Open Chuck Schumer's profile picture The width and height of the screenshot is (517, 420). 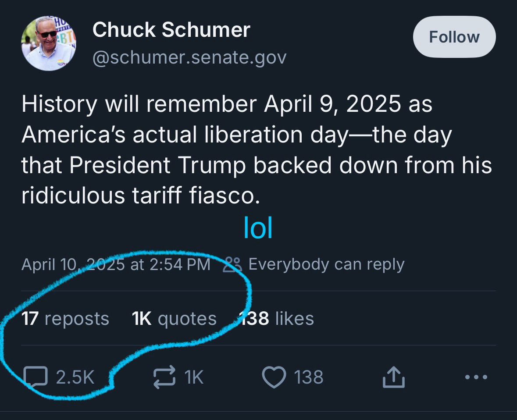point(48,43)
